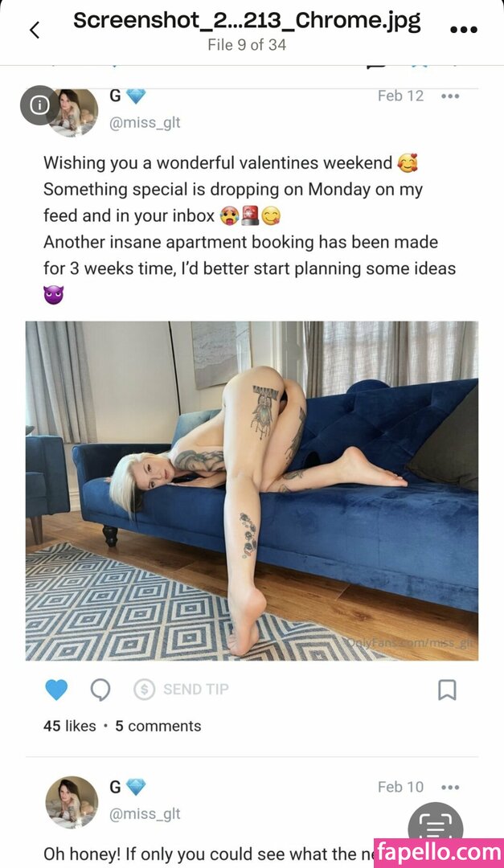This screenshot has height=868, width=504.
Task: View the 45 likes list
Action: (x=70, y=726)
